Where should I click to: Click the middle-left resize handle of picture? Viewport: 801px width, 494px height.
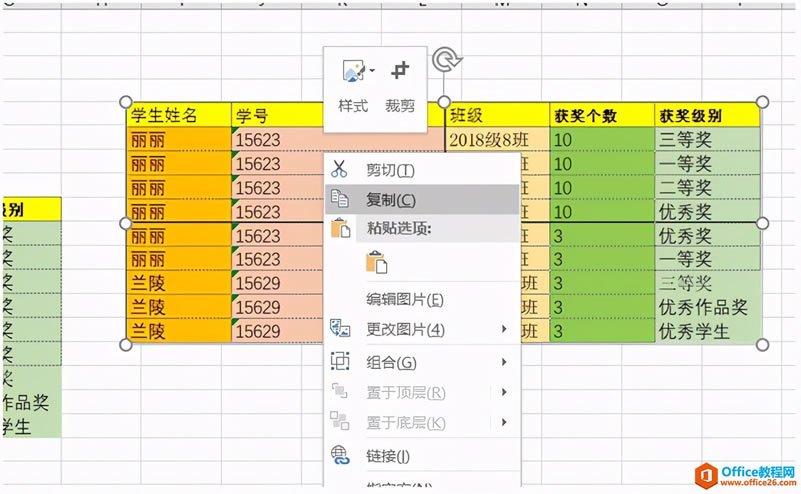coord(126,223)
